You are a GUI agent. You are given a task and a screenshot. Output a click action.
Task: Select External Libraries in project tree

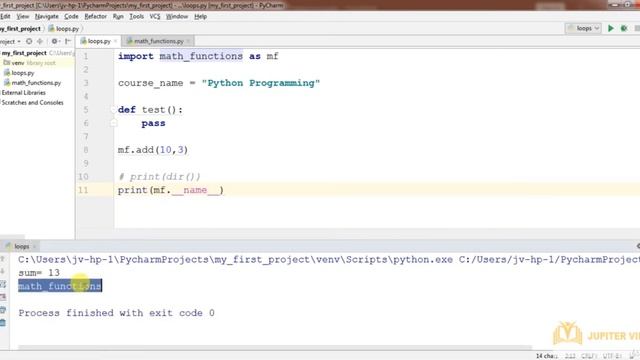pyautogui.click(x=23, y=93)
